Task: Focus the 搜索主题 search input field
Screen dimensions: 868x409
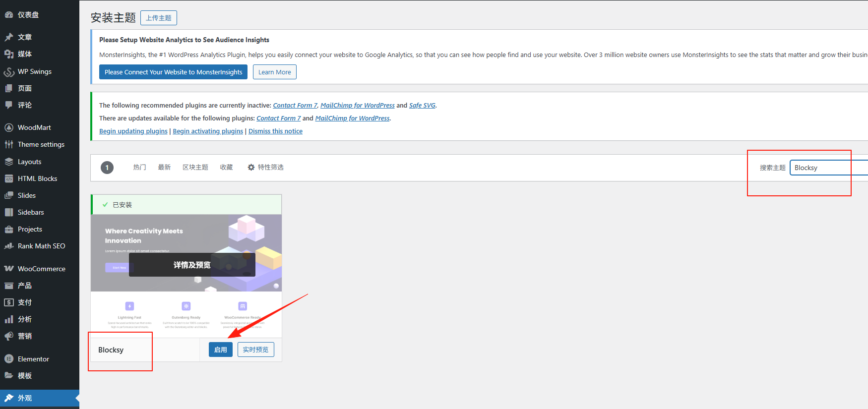Action: pyautogui.click(x=828, y=168)
